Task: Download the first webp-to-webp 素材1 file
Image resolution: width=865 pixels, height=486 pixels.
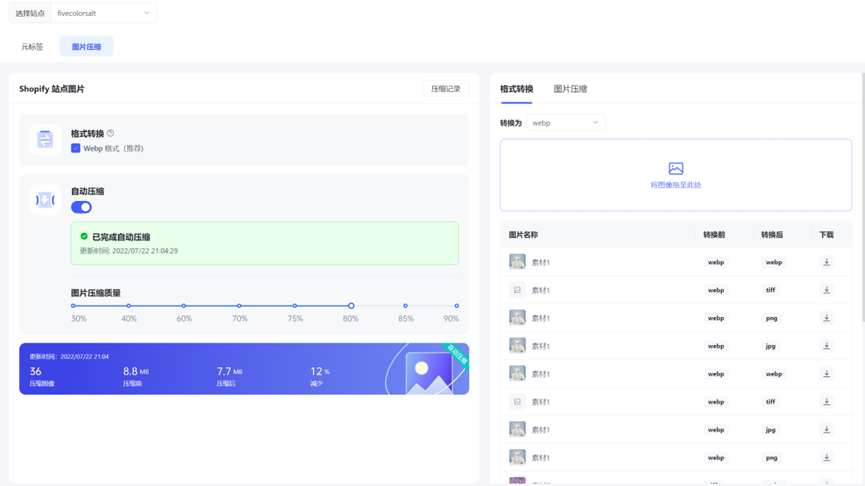Action: [x=826, y=262]
